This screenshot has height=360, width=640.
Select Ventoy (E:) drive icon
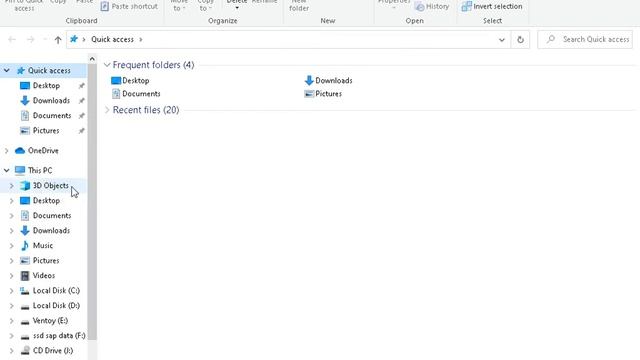click(x=25, y=322)
